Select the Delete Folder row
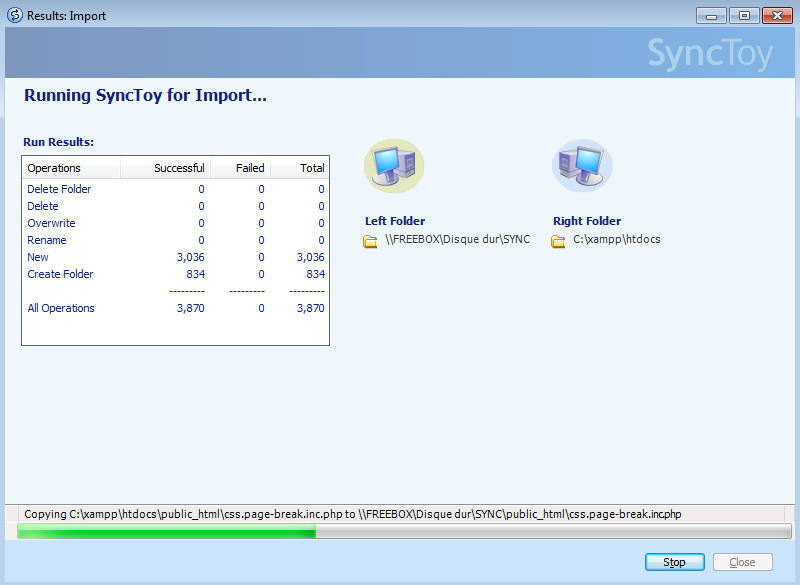This screenshot has width=800, height=585. click(59, 189)
